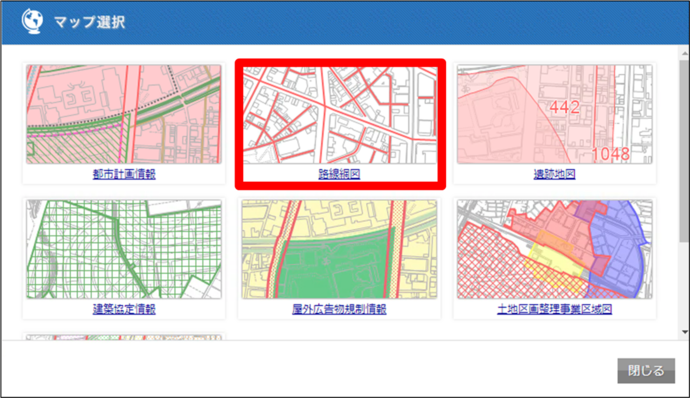The height and width of the screenshot is (398, 690).
Task: Open the 屋外広告物規制情報 link
Action: click(339, 309)
